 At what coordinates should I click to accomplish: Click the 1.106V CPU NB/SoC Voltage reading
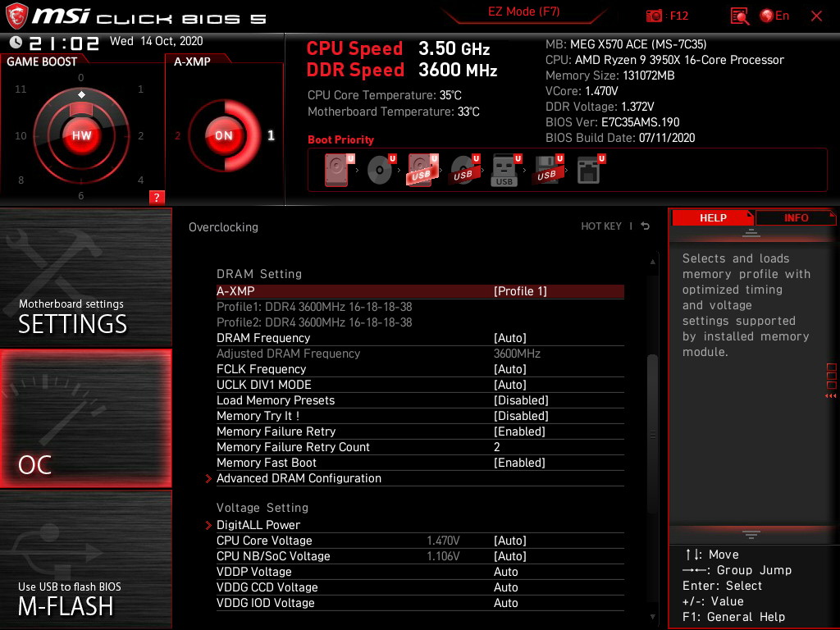click(x=443, y=556)
